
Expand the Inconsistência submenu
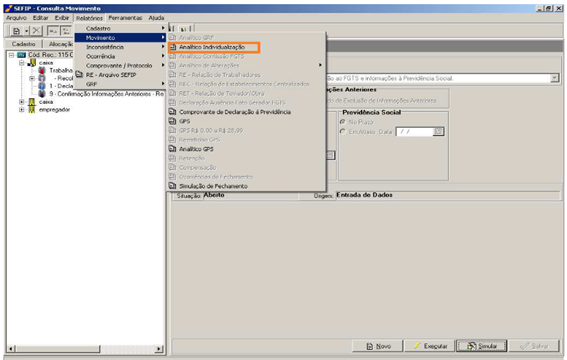pos(120,47)
